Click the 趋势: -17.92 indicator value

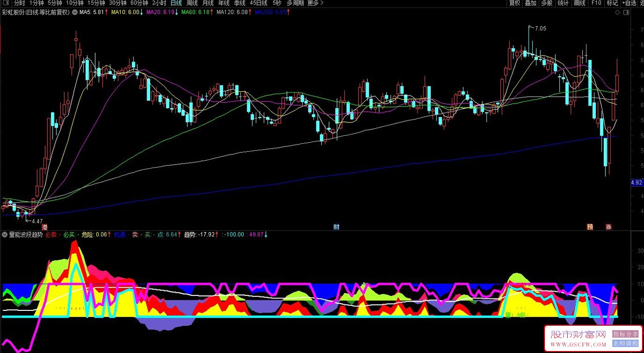point(199,235)
